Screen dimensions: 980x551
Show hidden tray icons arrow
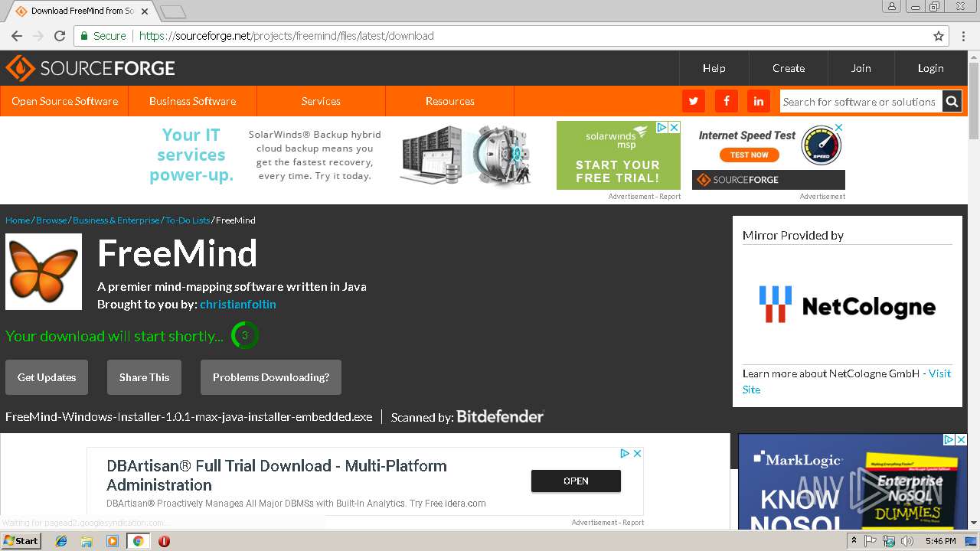point(854,540)
